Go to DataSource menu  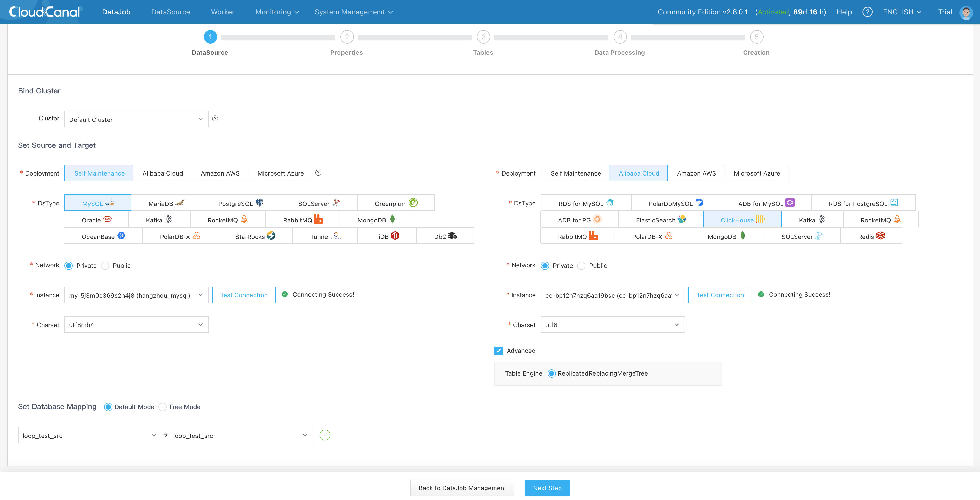click(x=171, y=12)
